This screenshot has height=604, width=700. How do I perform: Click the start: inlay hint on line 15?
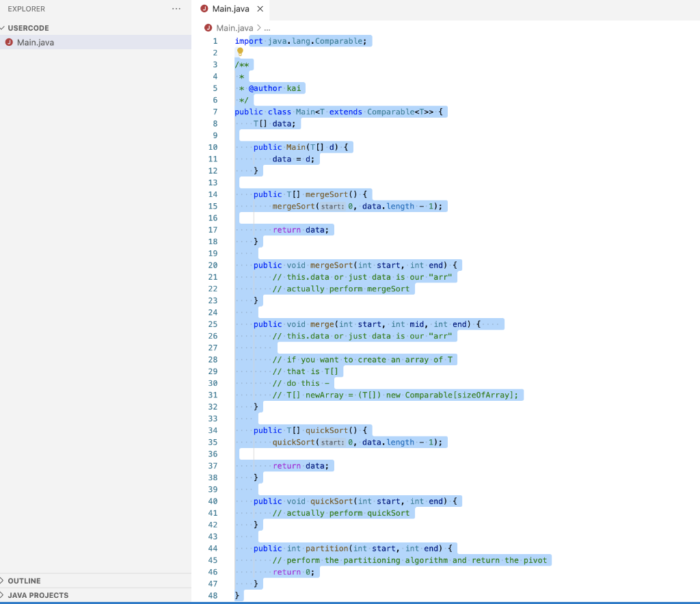(x=333, y=207)
